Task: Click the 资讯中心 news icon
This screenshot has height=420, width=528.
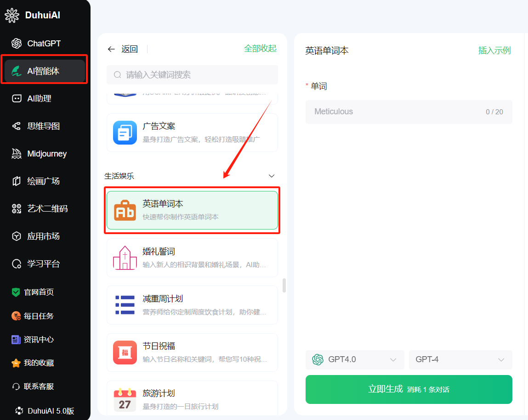Action: point(16,340)
